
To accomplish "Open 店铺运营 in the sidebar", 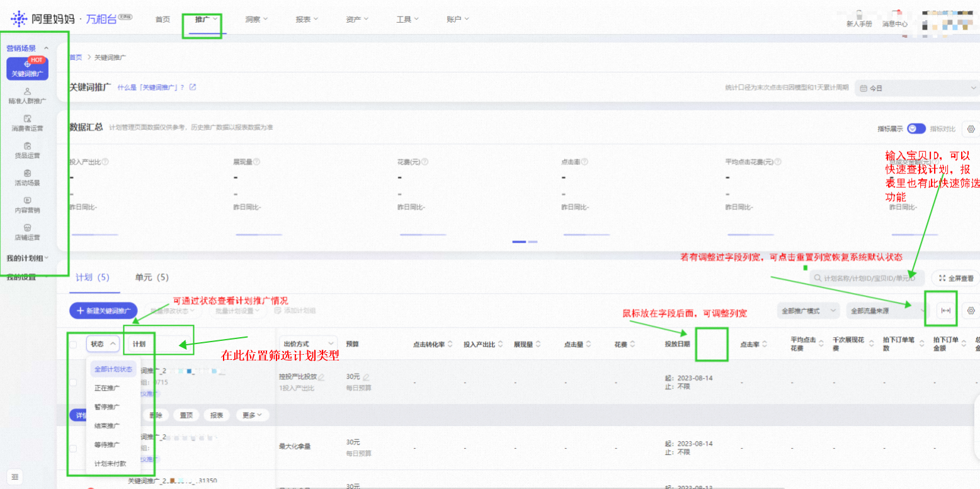I will [27, 233].
